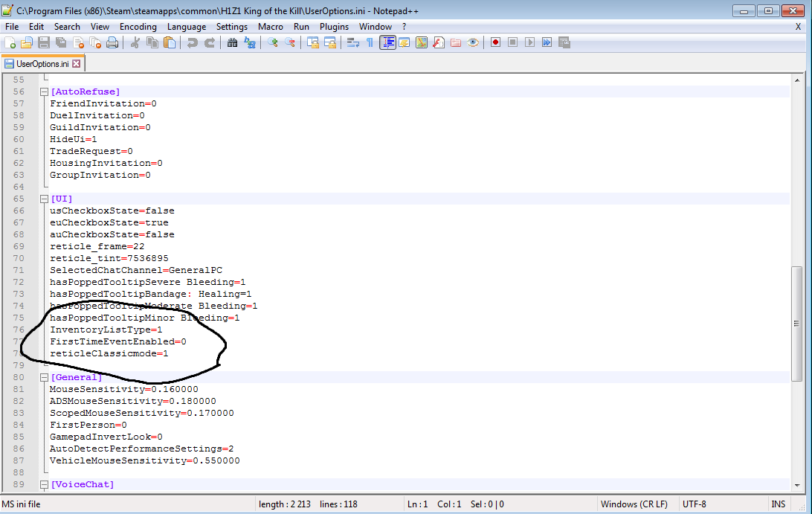Open the Plugins menu
This screenshot has width=812, height=514.
click(334, 27)
